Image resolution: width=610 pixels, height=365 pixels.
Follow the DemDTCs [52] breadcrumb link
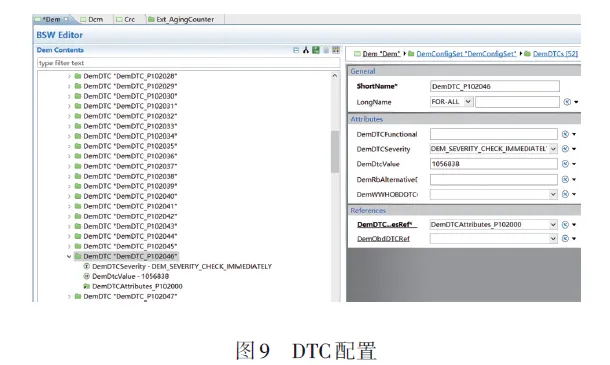(555, 54)
